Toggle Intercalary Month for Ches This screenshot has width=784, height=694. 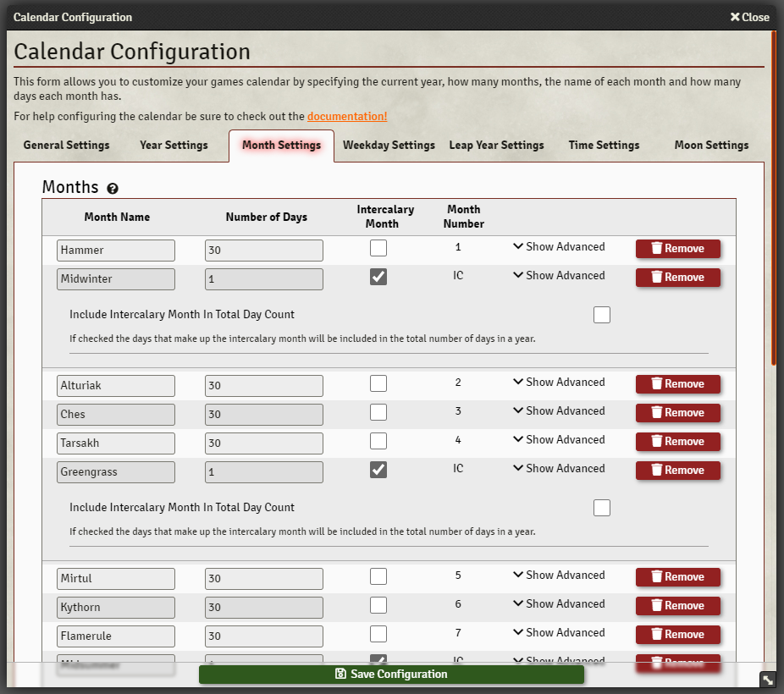click(378, 412)
